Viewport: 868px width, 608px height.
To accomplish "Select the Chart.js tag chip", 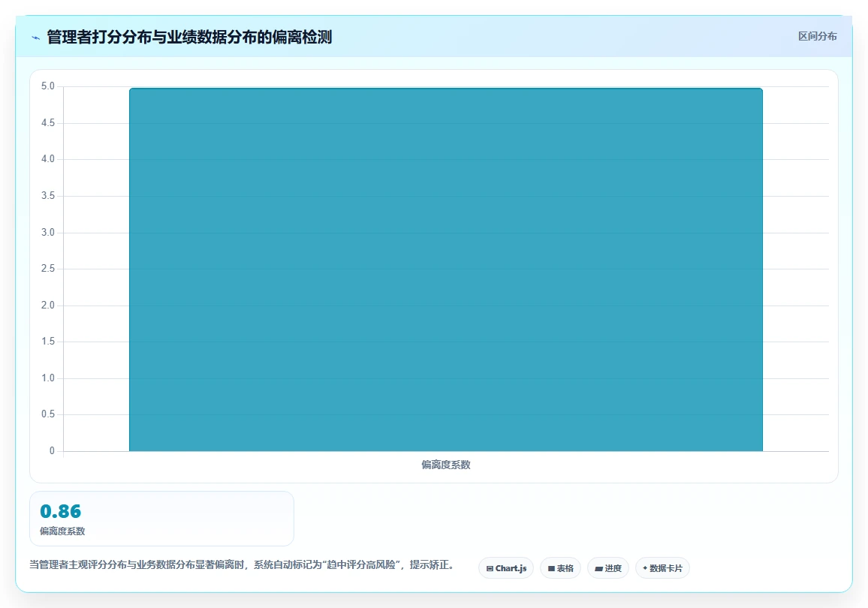I will (506, 568).
